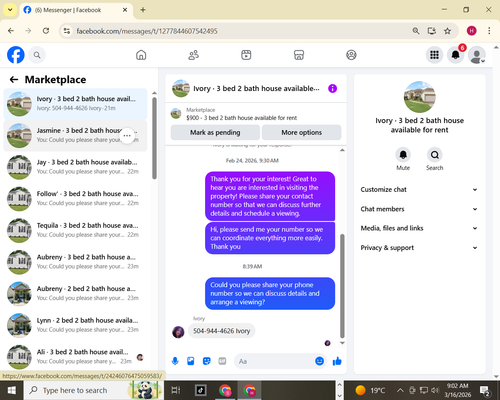500x400 pixels.
Task: Show hidden system tray icons
Action: (x=400, y=390)
